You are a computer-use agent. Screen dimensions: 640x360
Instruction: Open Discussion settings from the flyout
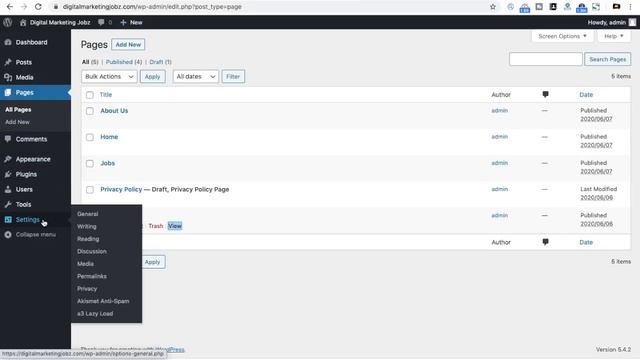point(92,251)
